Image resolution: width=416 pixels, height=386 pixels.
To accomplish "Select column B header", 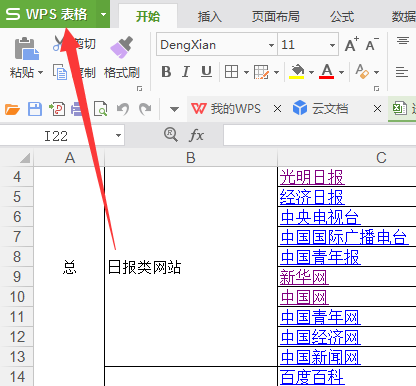I will click(x=191, y=158).
